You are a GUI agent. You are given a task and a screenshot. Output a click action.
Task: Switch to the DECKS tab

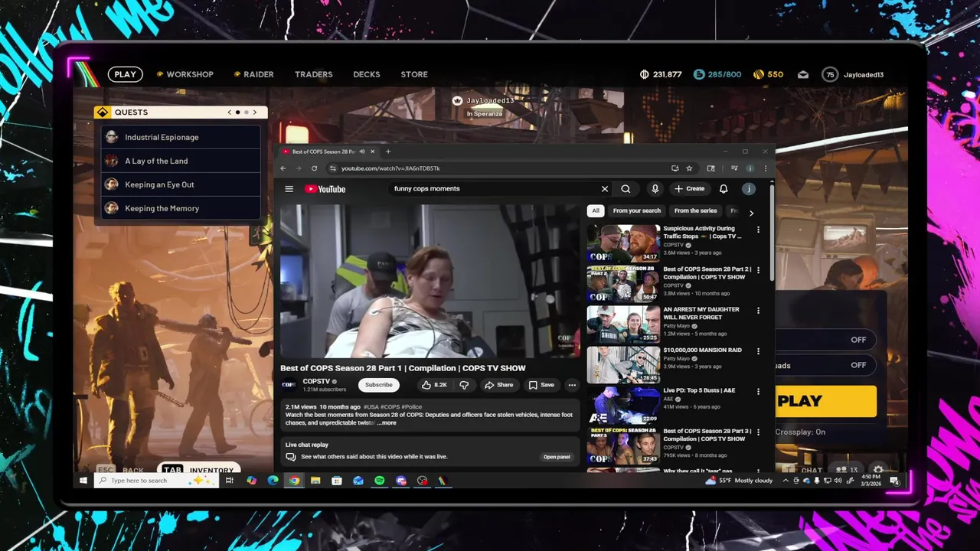(x=367, y=74)
